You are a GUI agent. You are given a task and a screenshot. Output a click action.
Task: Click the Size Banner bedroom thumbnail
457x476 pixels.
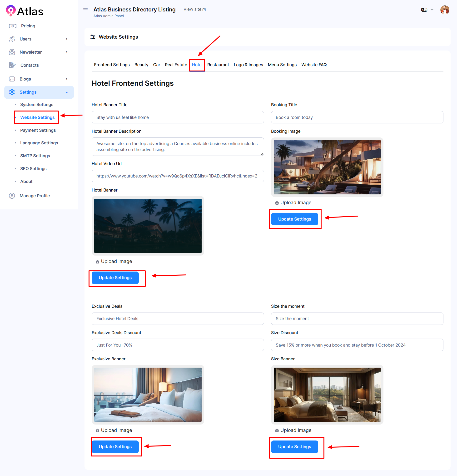point(327,394)
